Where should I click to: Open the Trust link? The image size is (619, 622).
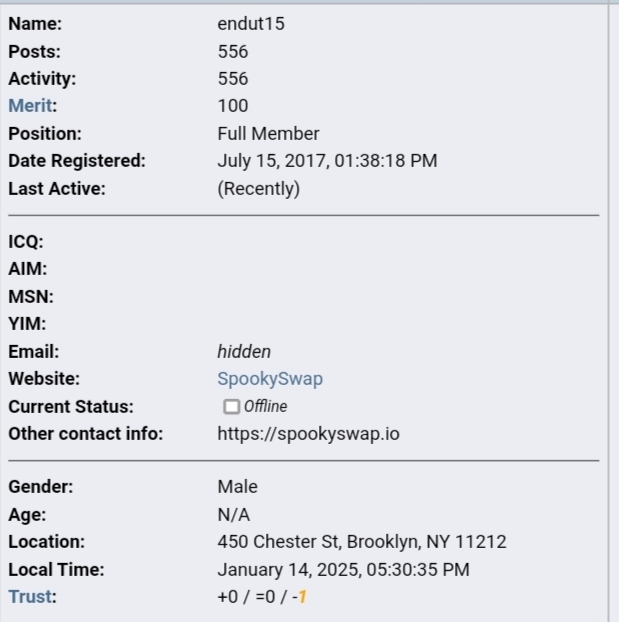tap(30, 597)
